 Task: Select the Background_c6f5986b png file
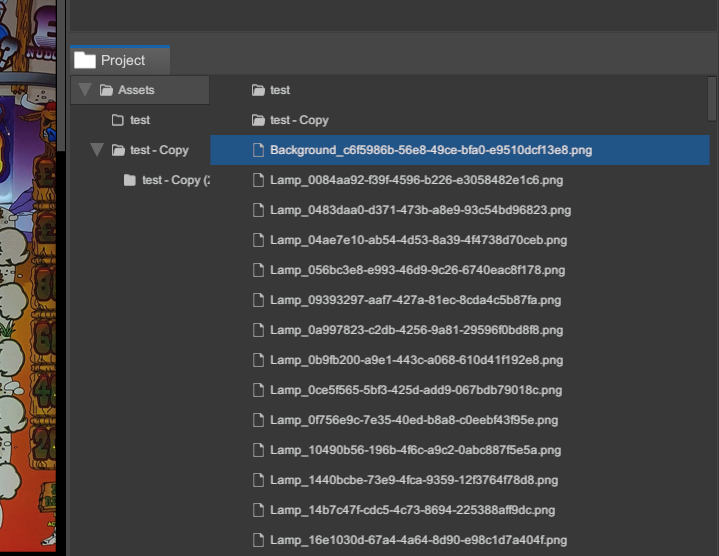click(x=430, y=150)
